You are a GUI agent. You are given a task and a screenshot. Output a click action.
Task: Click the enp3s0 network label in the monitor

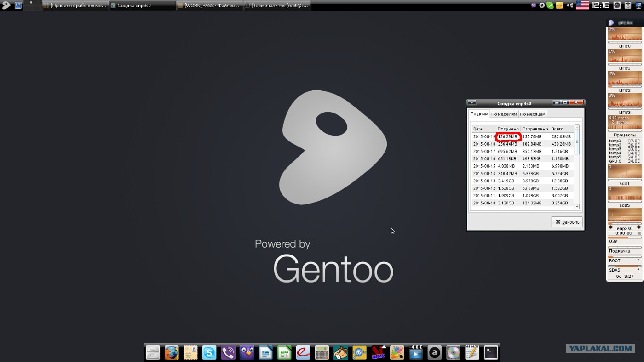point(625,228)
